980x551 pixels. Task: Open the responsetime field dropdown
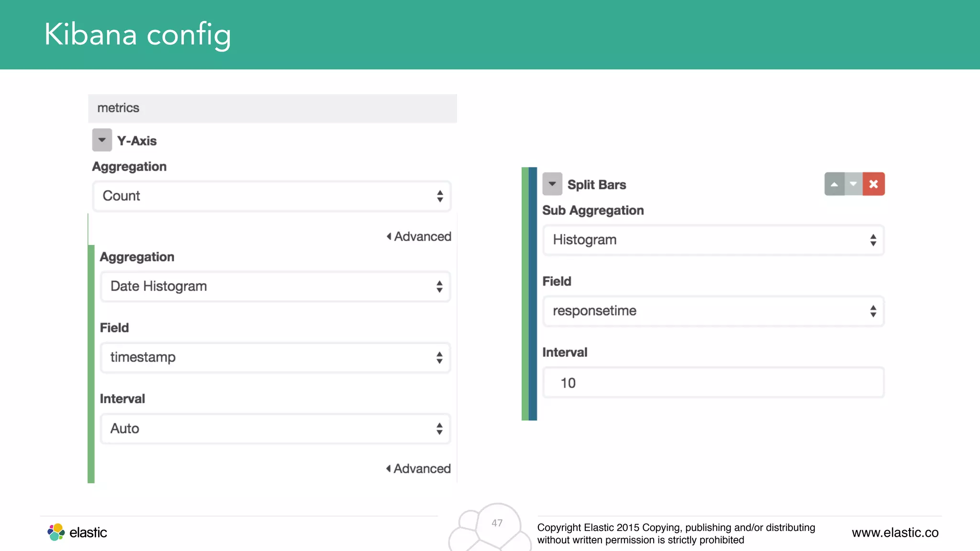713,311
